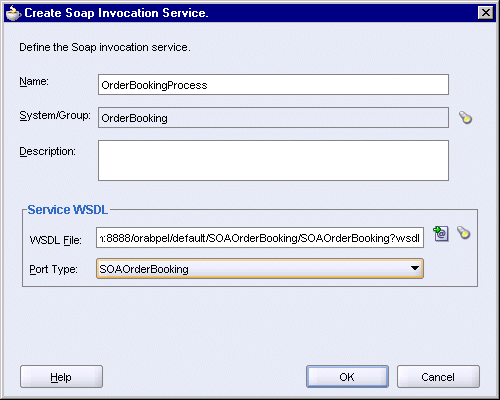Click the Port Type: label
500x400 pixels.
click(x=53, y=269)
